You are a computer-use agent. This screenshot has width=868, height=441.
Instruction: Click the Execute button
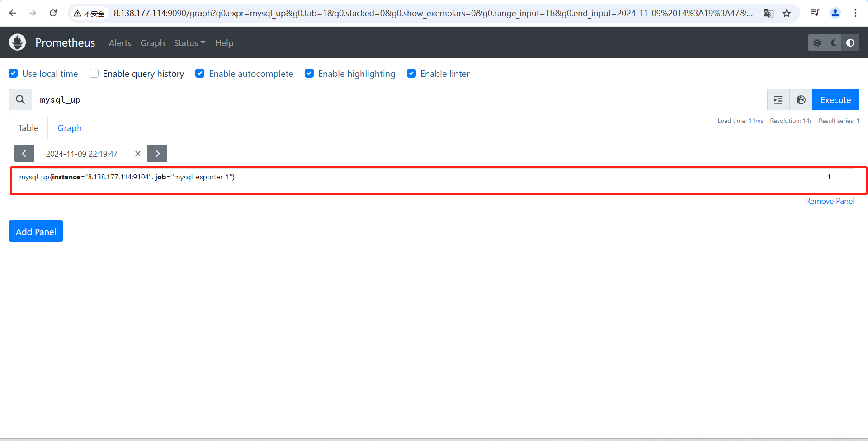[x=835, y=100]
